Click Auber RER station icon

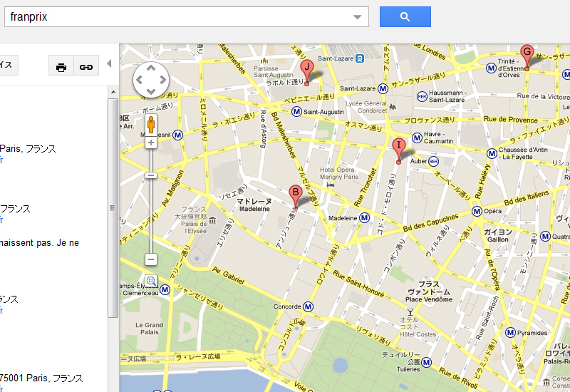[x=434, y=161]
